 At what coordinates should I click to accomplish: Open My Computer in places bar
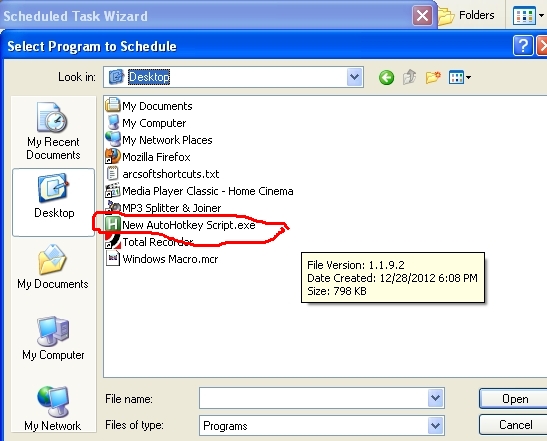(53, 338)
